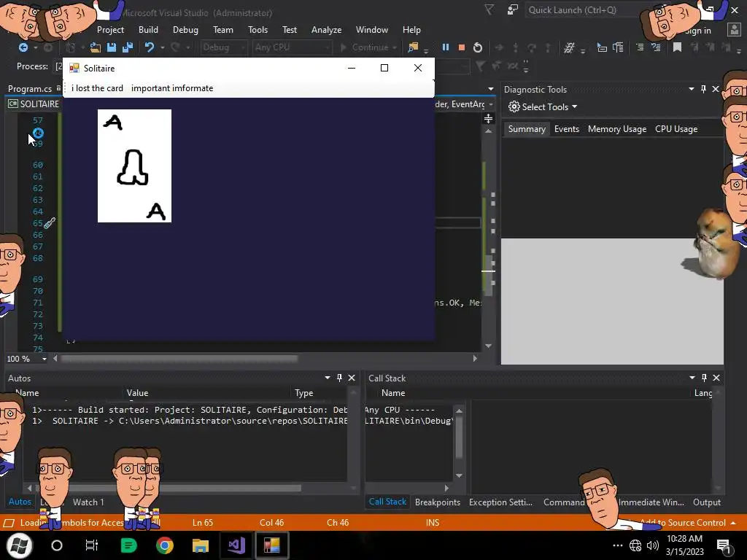Switch to the Memory Usage tab

point(617,128)
